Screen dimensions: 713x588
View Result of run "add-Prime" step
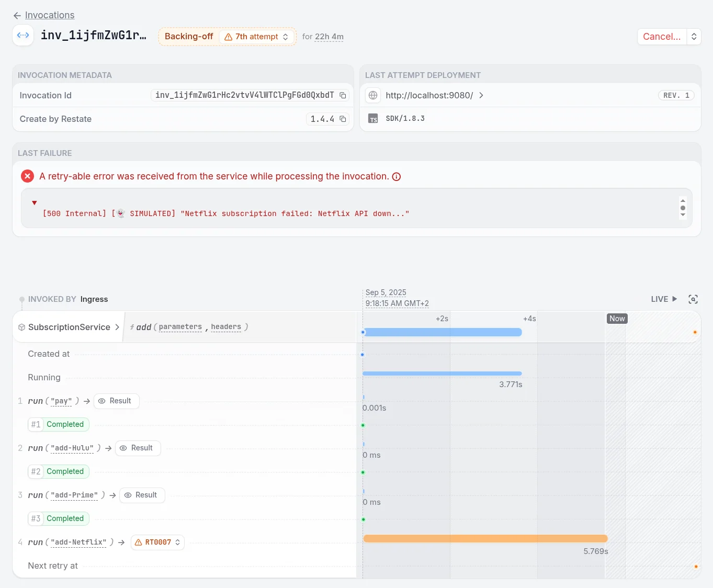[142, 495]
